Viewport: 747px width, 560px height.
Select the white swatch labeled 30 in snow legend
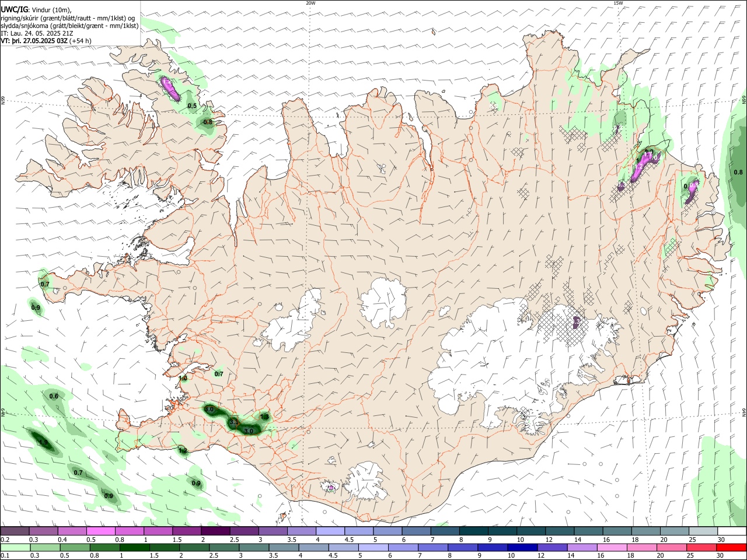732,531
